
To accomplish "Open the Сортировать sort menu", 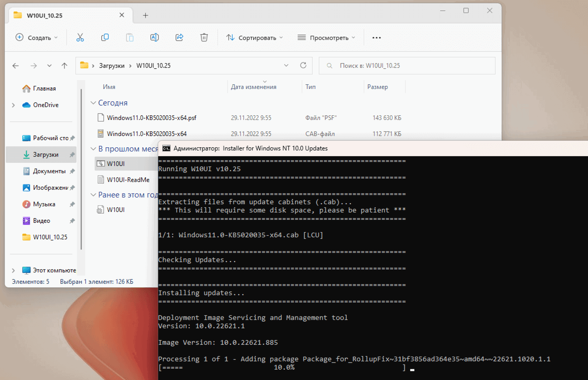I will click(255, 38).
